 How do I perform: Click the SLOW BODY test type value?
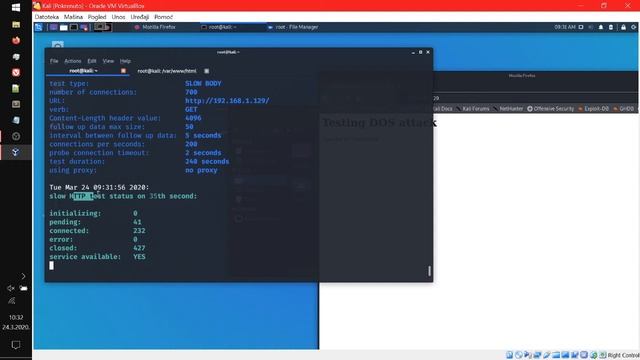pyautogui.click(x=203, y=83)
